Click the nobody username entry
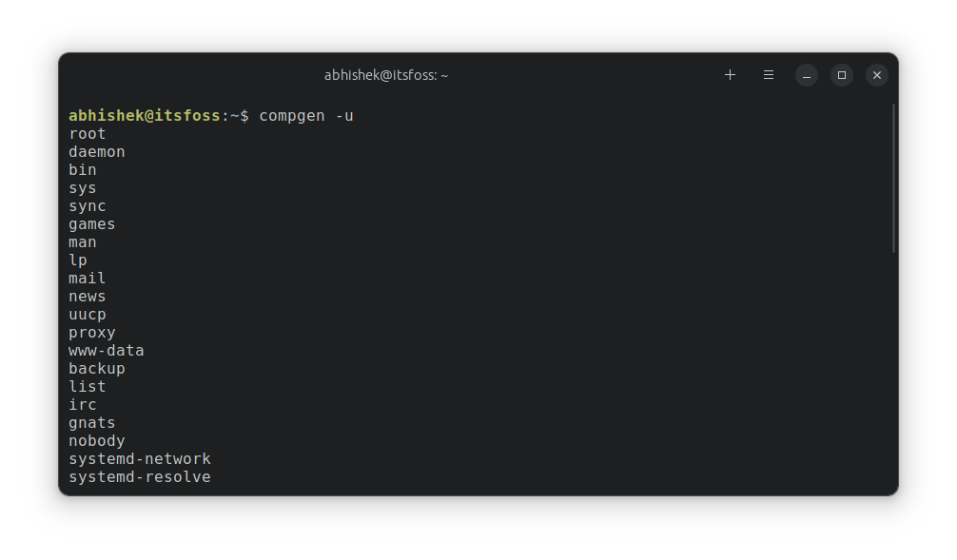957x560 pixels. (x=96, y=440)
